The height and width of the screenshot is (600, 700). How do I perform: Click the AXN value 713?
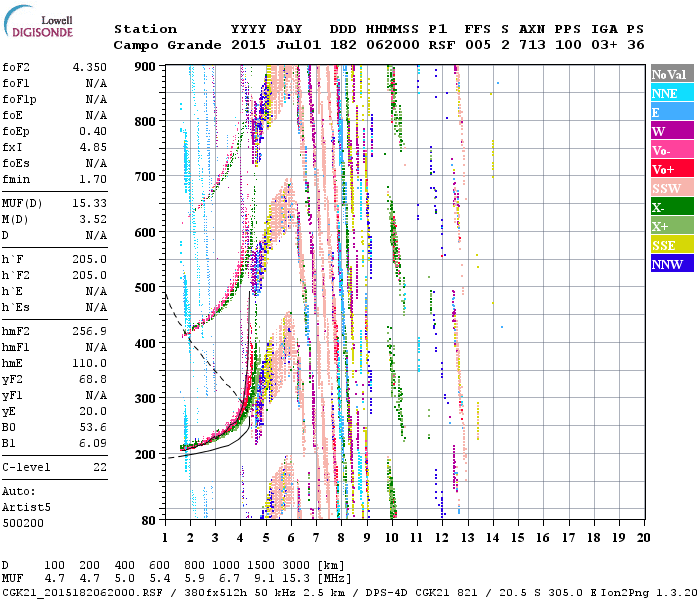532,45
